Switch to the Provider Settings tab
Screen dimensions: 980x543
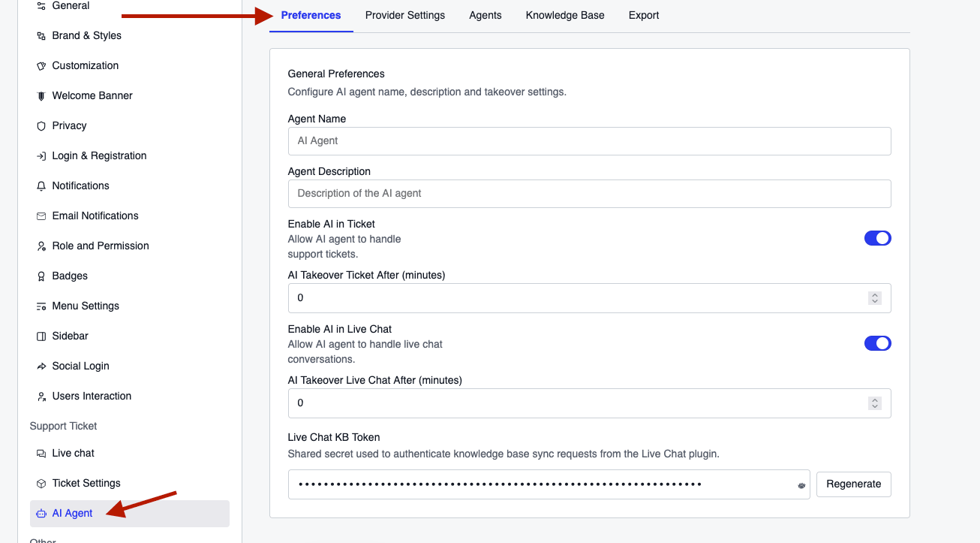pyautogui.click(x=405, y=15)
